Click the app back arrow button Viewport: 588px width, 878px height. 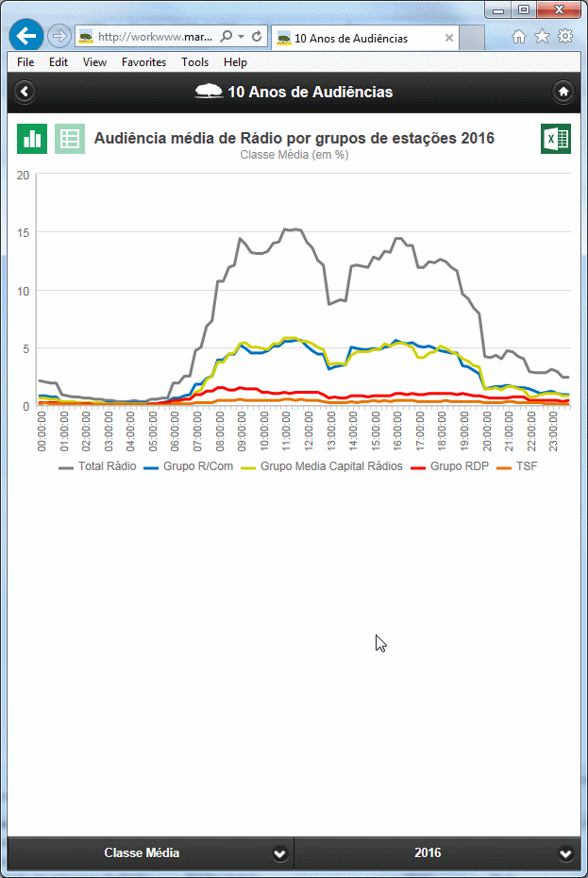[25, 92]
